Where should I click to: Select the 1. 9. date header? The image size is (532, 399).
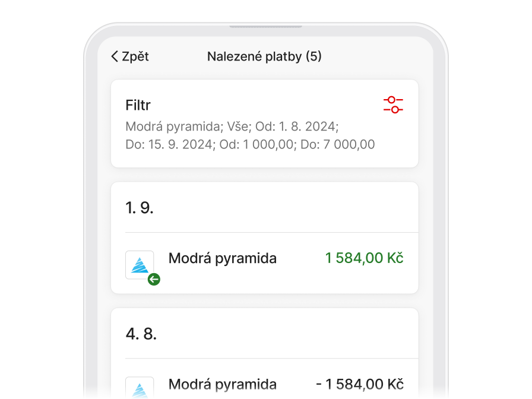click(140, 207)
